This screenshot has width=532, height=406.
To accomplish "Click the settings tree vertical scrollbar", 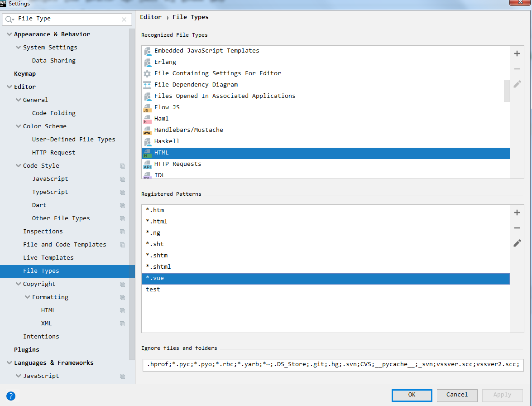I will pyautogui.click(x=132, y=193).
